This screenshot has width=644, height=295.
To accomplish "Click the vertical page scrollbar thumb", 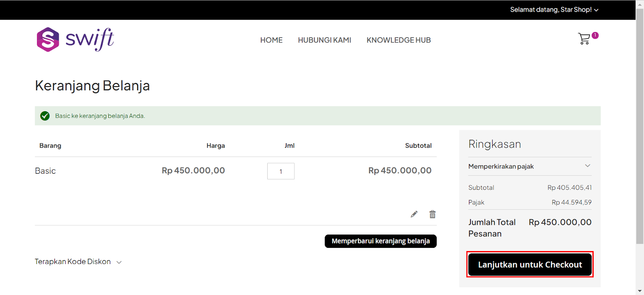I will 640,126.
